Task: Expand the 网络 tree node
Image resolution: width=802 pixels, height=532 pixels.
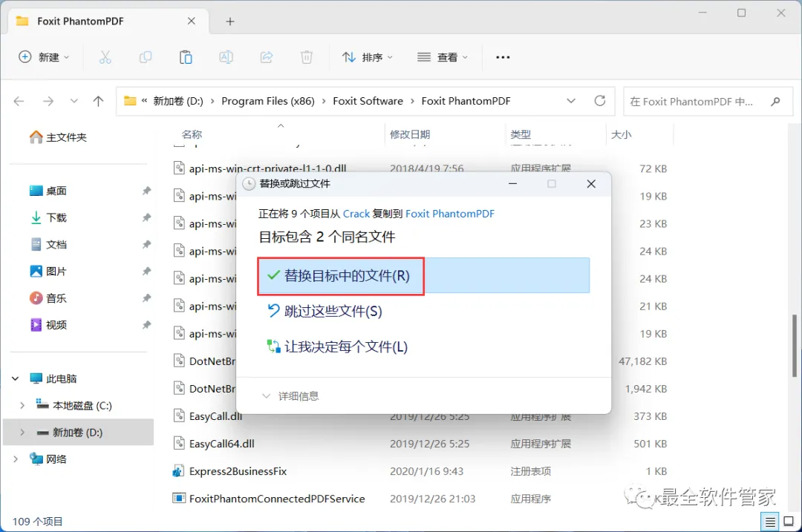Action: click(16, 459)
